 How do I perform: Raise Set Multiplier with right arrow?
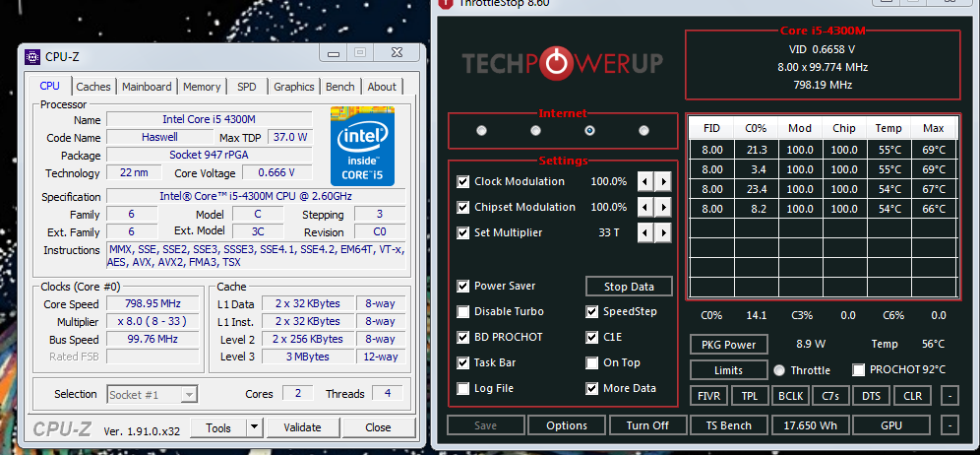click(x=662, y=232)
